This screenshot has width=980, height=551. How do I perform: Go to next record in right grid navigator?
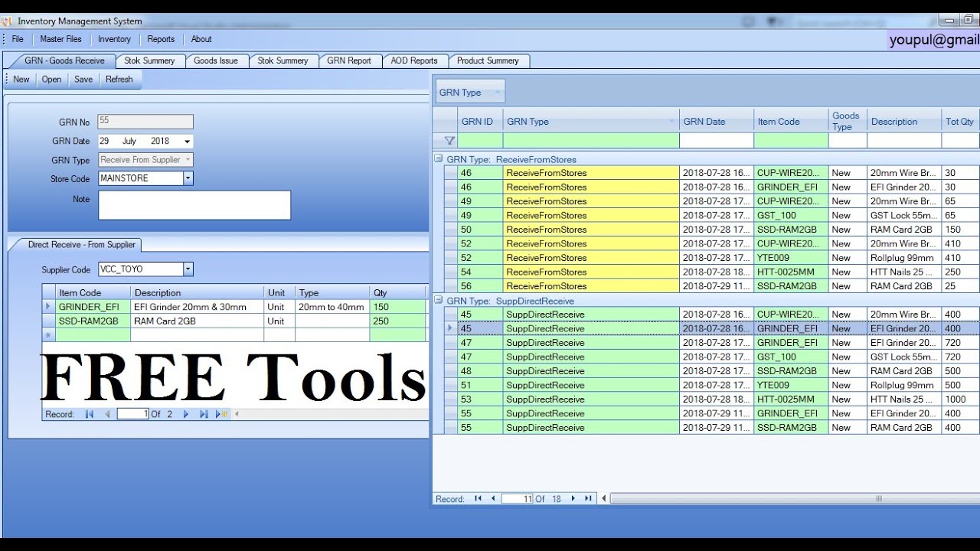tap(573, 498)
